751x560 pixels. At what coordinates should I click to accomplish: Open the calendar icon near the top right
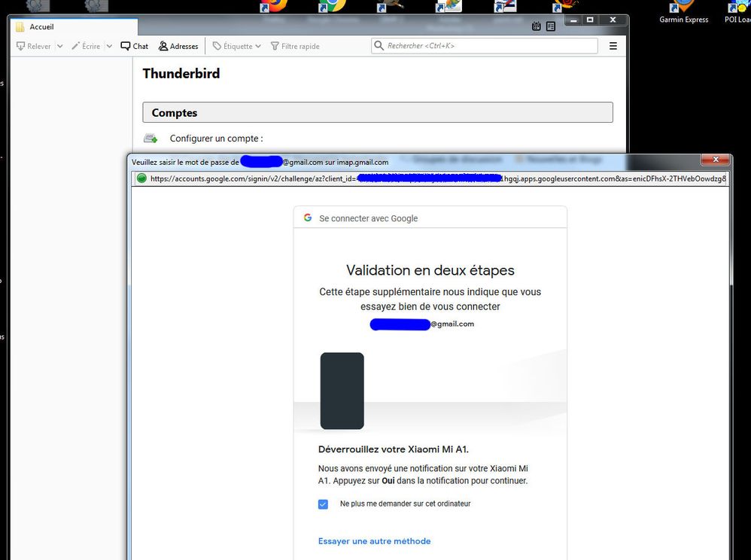pyautogui.click(x=536, y=26)
